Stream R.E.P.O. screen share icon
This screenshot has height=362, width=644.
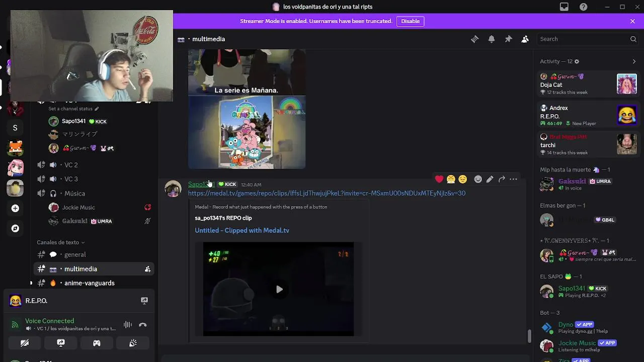[144, 301]
